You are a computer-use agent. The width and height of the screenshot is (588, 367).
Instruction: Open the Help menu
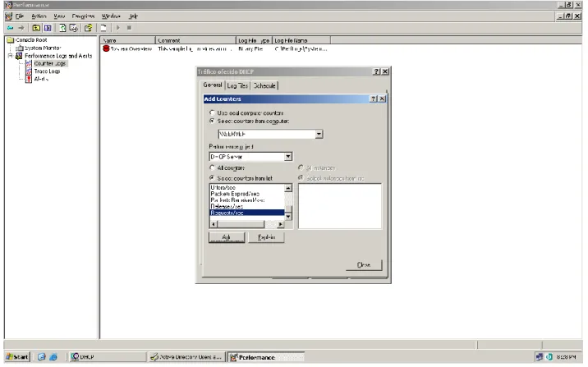[x=133, y=16]
